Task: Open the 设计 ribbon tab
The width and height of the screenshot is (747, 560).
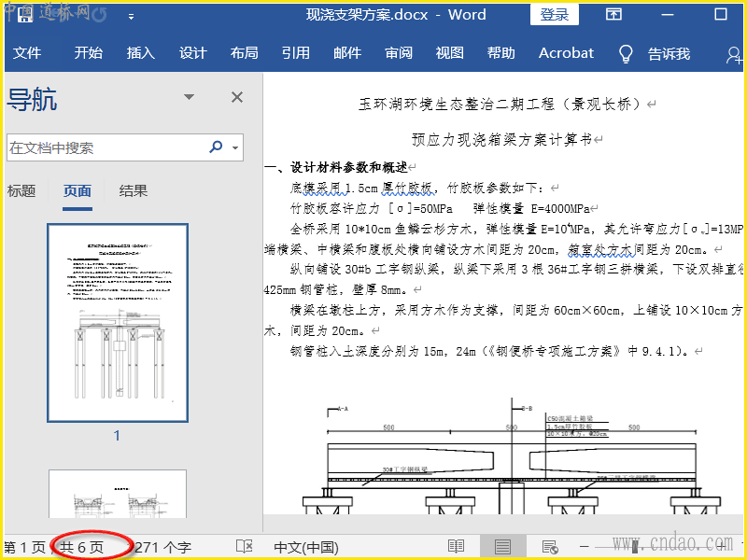Action: (193, 53)
